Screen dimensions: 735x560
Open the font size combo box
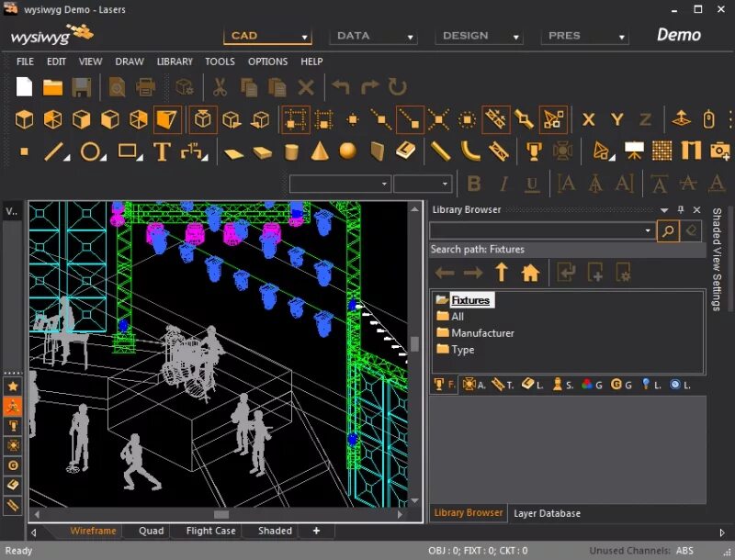(x=423, y=184)
